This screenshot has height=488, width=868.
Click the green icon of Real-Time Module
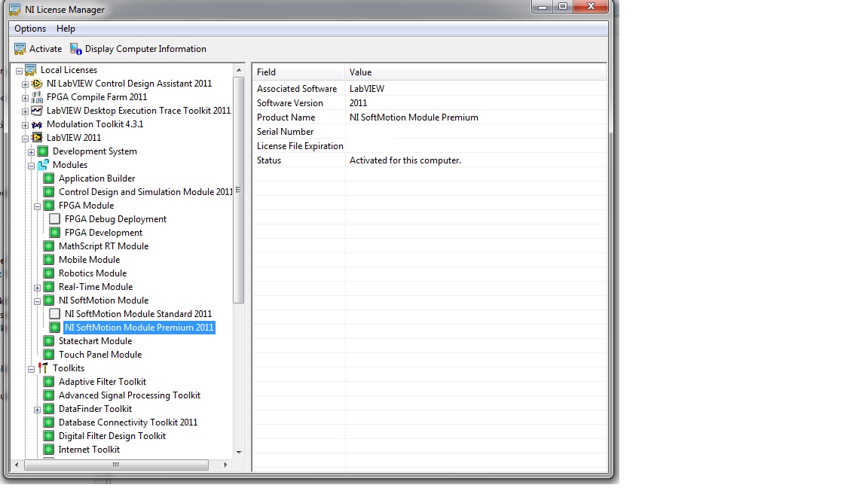49,287
